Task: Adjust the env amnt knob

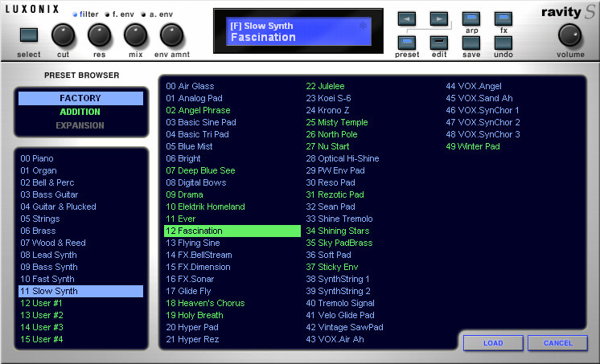Action: [x=172, y=35]
